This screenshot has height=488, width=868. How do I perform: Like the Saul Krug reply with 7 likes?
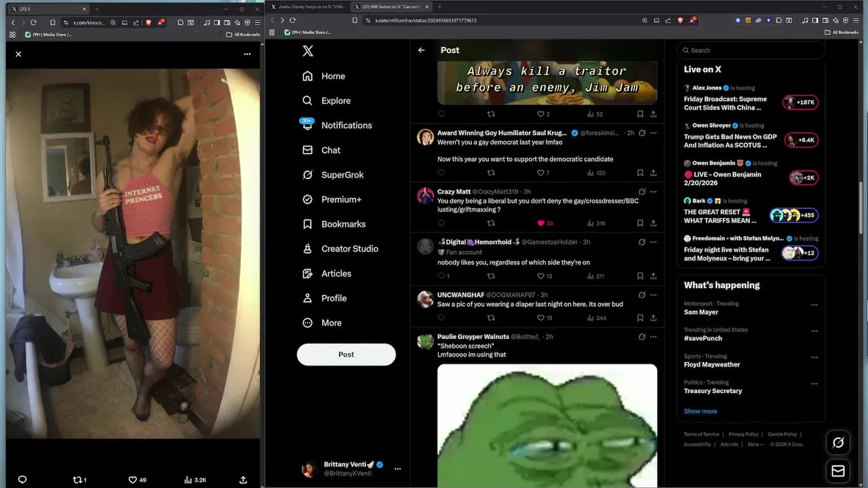543,173
